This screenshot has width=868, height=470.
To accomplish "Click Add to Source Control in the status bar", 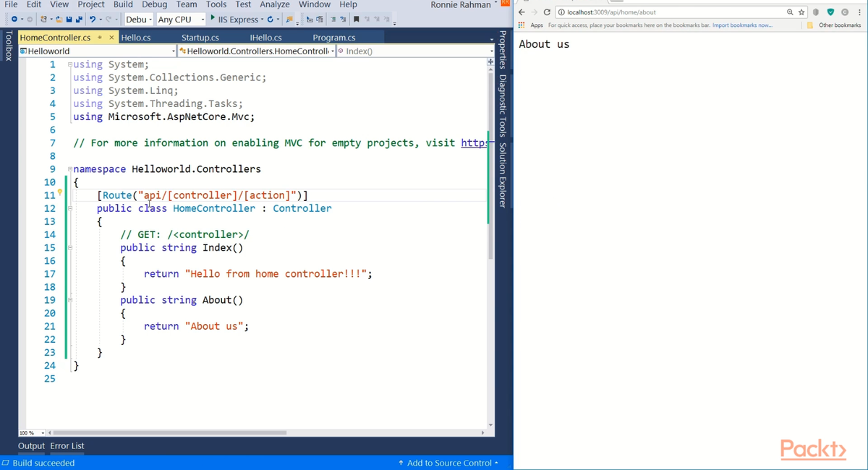I will (x=448, y=463).
